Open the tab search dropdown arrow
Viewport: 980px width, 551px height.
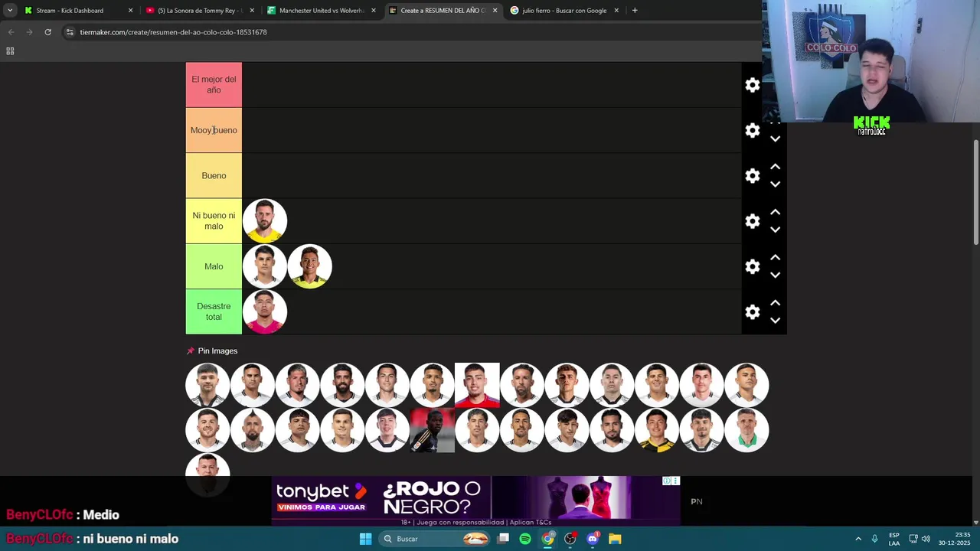(10, 11)
